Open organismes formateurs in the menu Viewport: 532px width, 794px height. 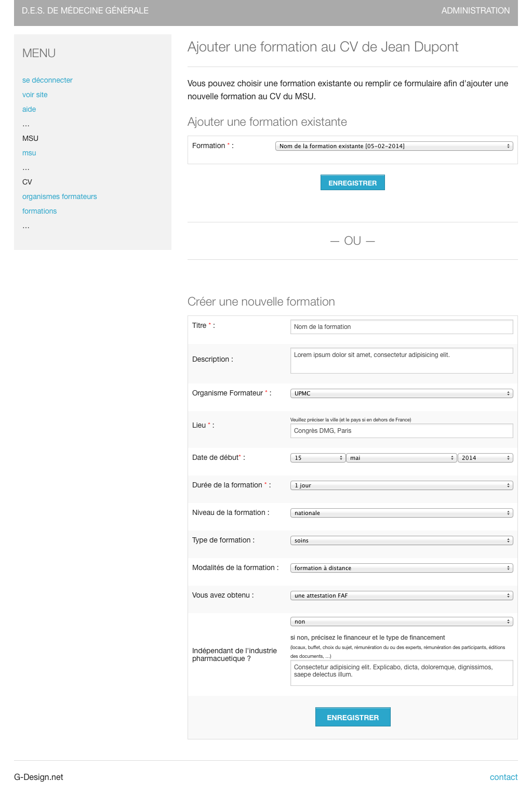click(x=59, y=196)
